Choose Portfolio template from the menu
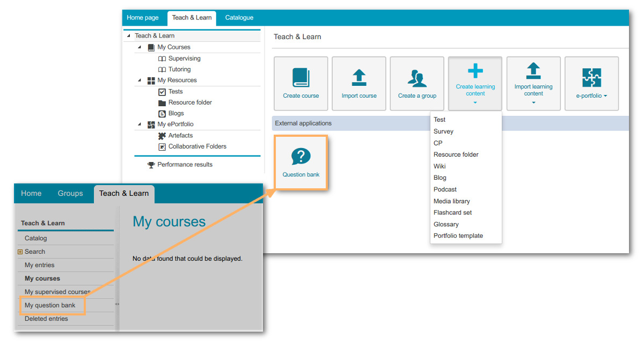Image resolution: width=644 pixels, height=353 pixels. point(458,236)
